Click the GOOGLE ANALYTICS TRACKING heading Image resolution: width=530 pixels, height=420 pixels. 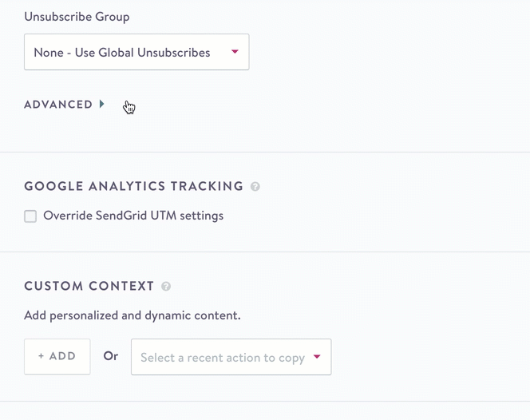click(134, 186)
